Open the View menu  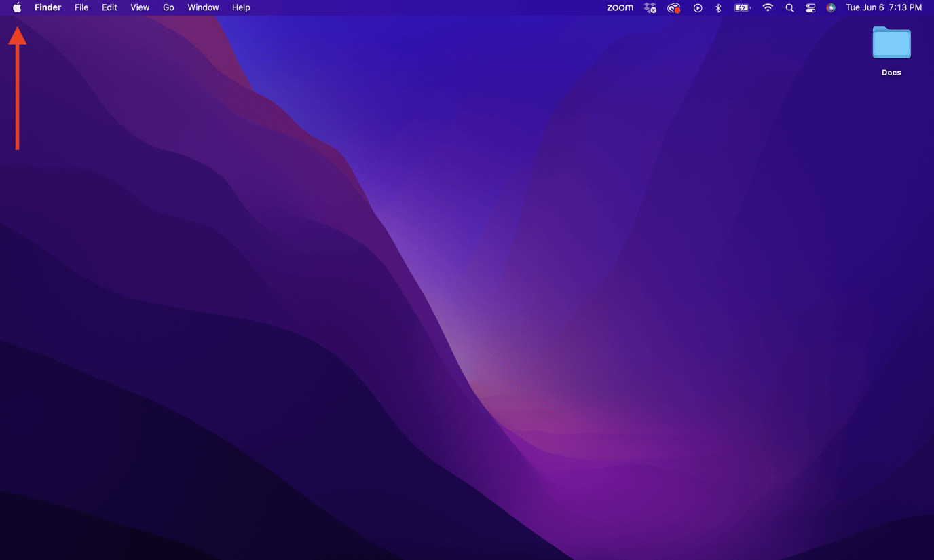tap(139, 7)
